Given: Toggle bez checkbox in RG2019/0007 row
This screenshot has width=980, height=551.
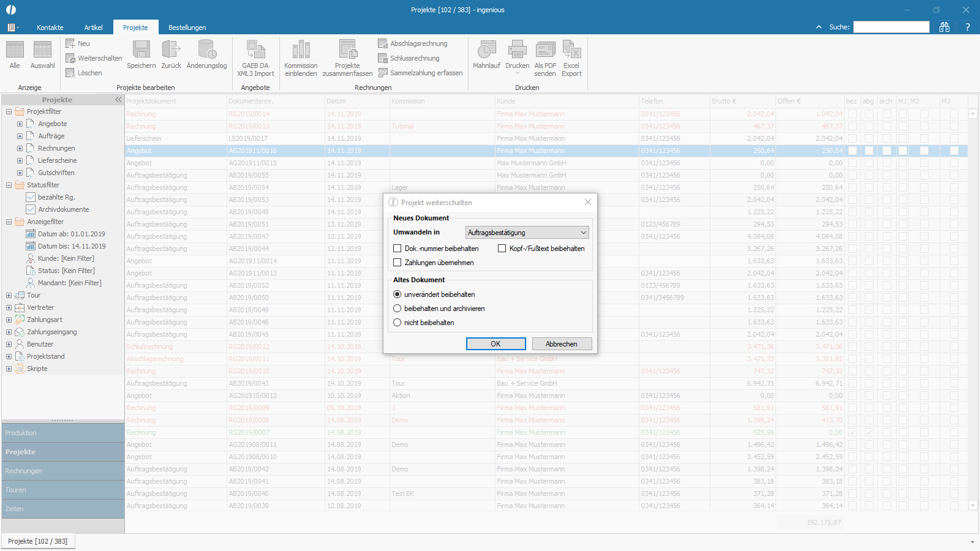Looking at the screenshot, I should pos(853,432).
